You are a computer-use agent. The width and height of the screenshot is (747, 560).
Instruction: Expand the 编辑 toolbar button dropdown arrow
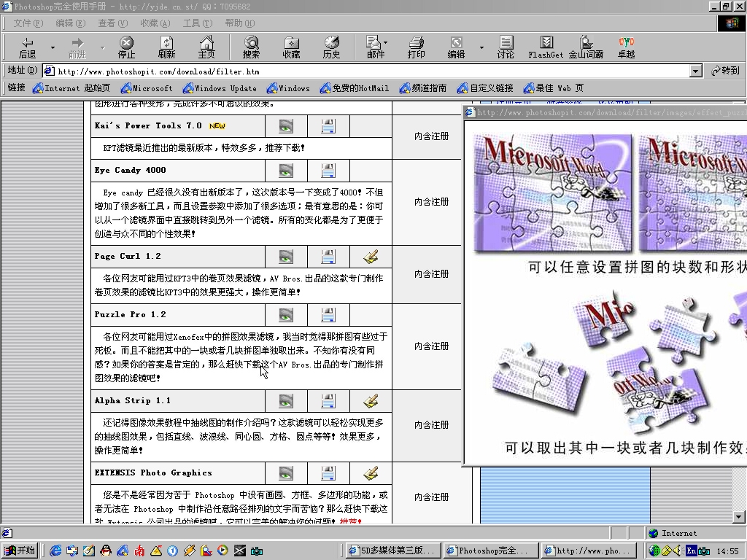point(481,47)
